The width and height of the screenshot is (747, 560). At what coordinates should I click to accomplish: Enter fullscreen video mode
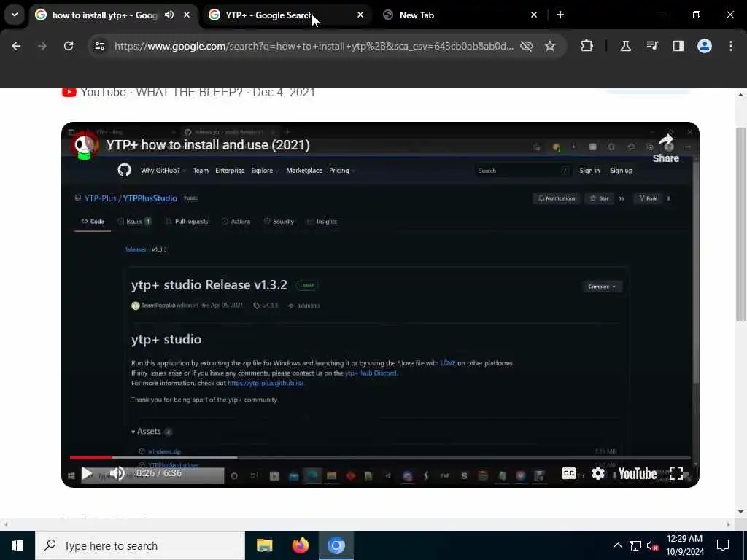676,473
